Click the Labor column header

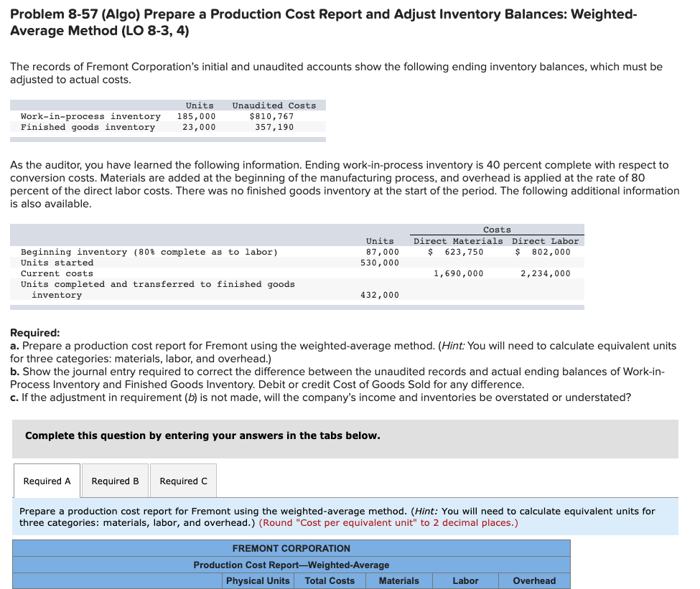(x=465, y=580)
